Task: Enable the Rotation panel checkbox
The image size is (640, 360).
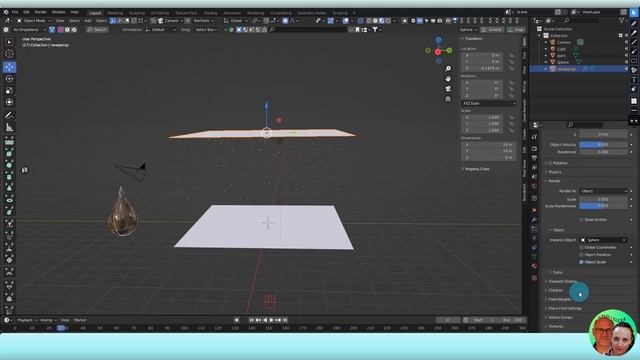Action: 550,163
